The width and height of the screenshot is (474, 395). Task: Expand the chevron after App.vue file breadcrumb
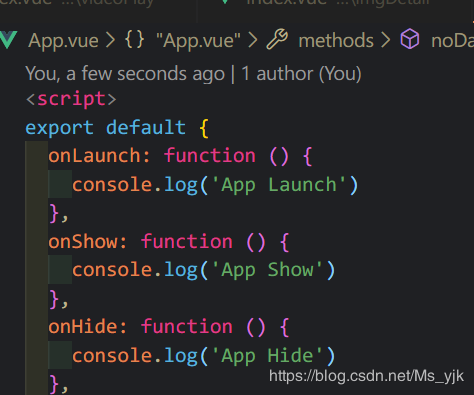[x=110, y=41]
